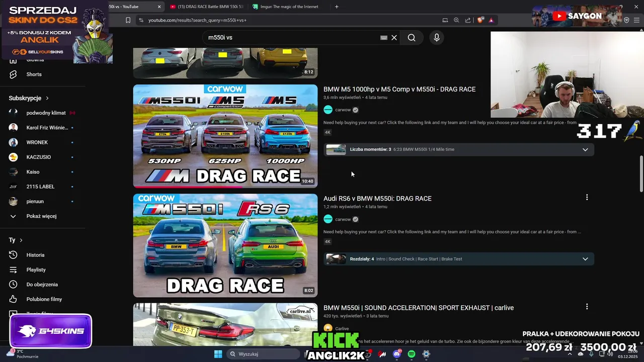The image size is (644, 362).
Task: Open site settings icon left of youtube.com URL
Action: click(141, 20)
